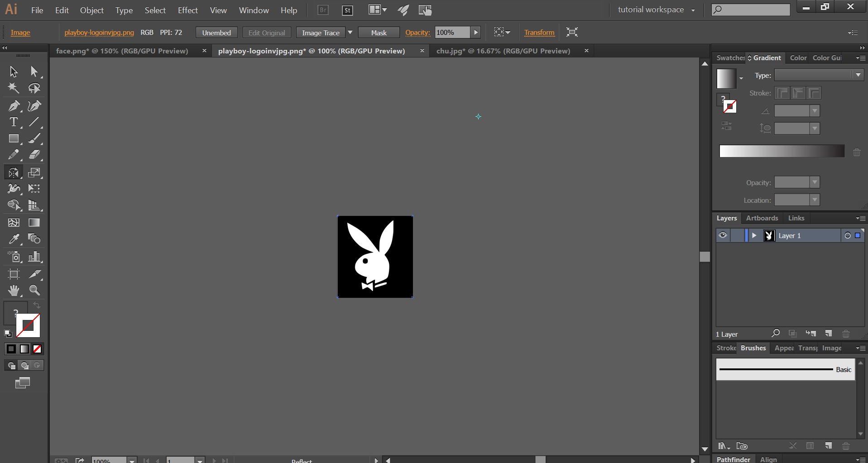The image size is (868, 463).
Task: Select the Paintbrush tool
Action: coord(34,138)
